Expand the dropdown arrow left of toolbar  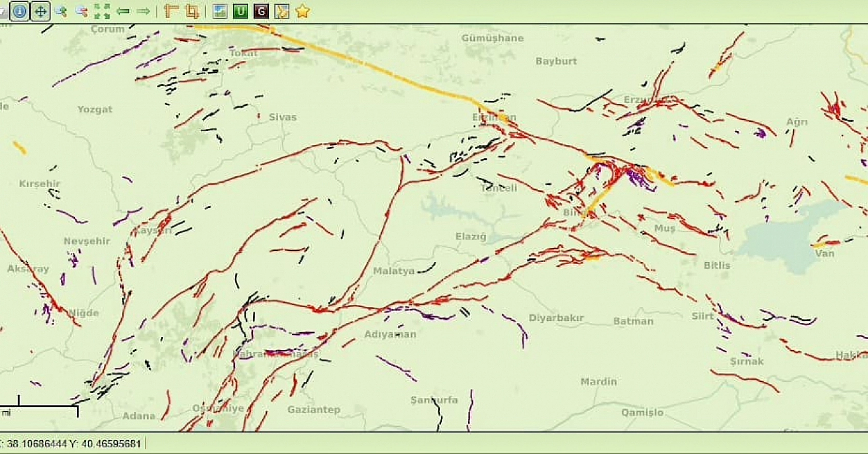pos(3,11)
